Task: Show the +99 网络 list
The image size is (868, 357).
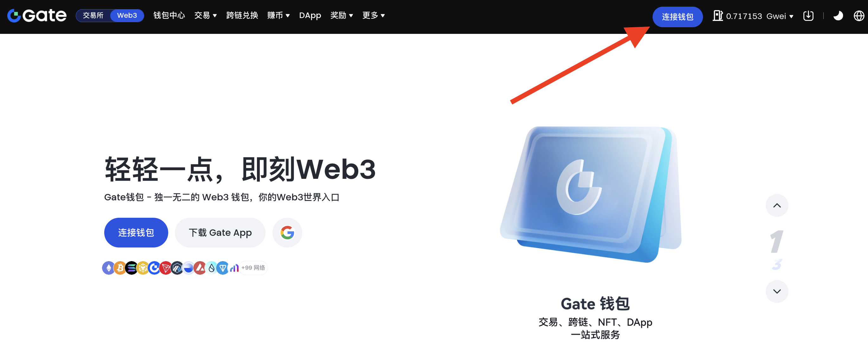Action: point(253,268)
